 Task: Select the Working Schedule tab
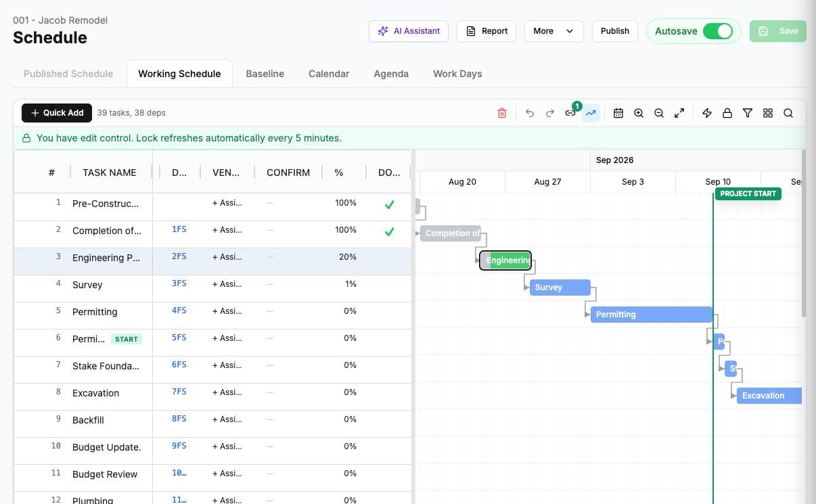click(179, 74)
